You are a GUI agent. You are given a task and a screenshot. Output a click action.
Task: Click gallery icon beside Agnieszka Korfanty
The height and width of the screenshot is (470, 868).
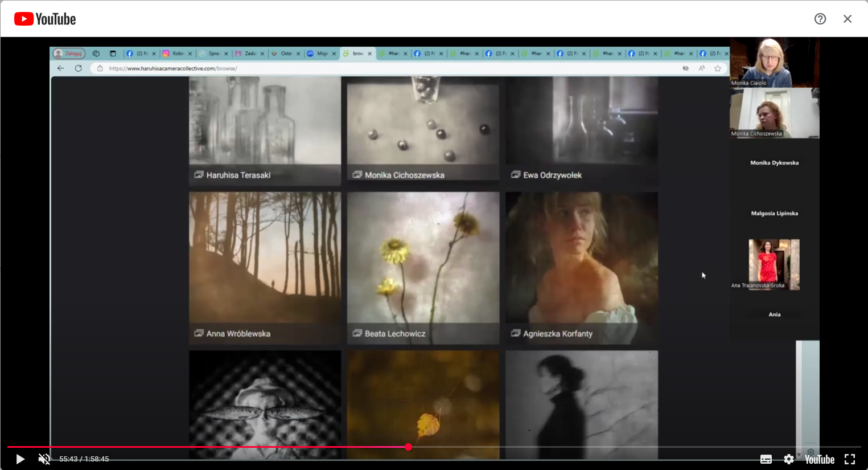coord(515,333)
